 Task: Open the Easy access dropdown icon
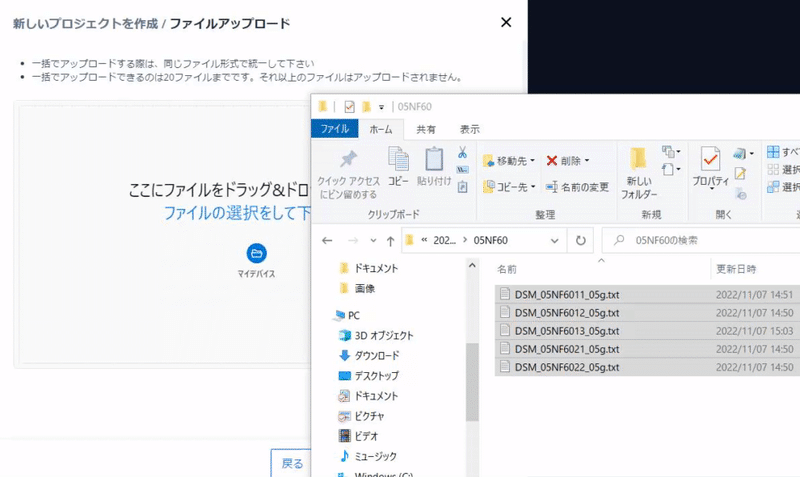pos(670,169)
